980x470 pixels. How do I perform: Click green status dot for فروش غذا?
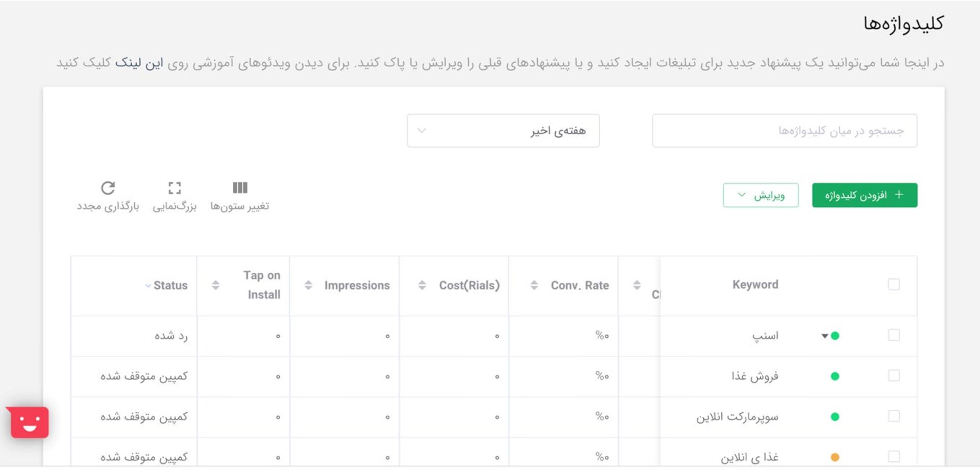(835, 377)
